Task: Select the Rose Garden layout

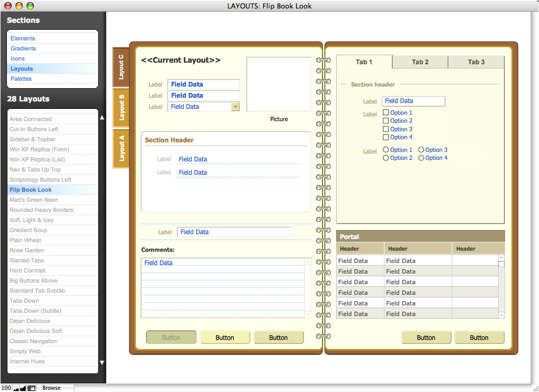Action: [53, 250]
